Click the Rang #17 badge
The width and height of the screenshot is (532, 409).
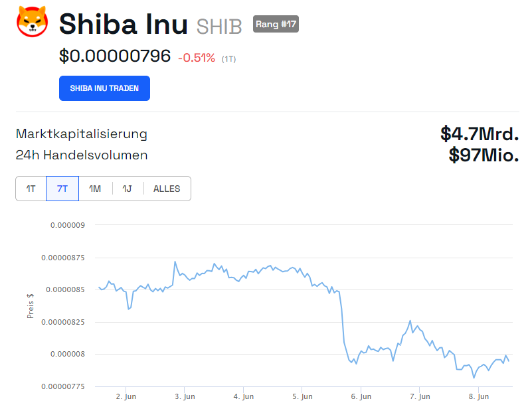[275, 23]
